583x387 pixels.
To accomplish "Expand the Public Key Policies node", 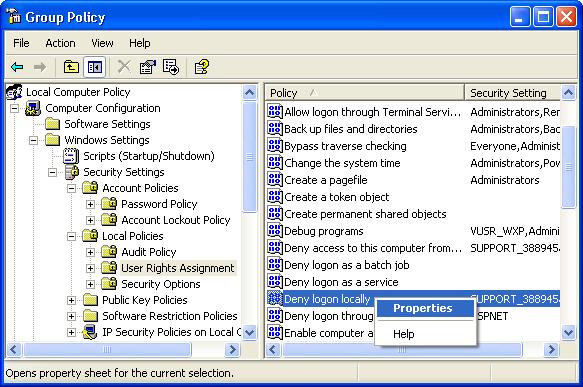I will coord(71,300).
